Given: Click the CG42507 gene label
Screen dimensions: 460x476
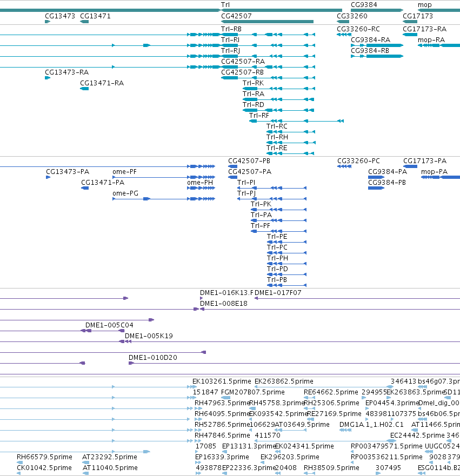Looking at the screenshot, I should (236, 16).
